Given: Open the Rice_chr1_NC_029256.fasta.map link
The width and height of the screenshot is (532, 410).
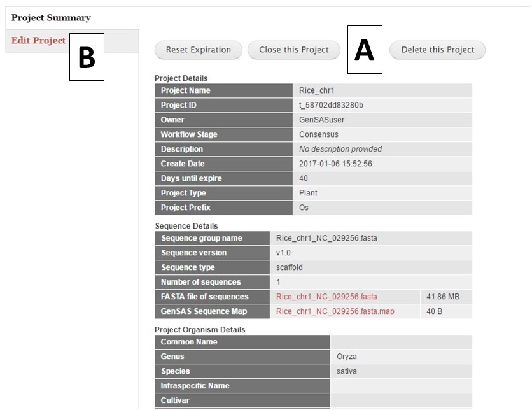Looking at the screenshot, I should click(335, 311).
